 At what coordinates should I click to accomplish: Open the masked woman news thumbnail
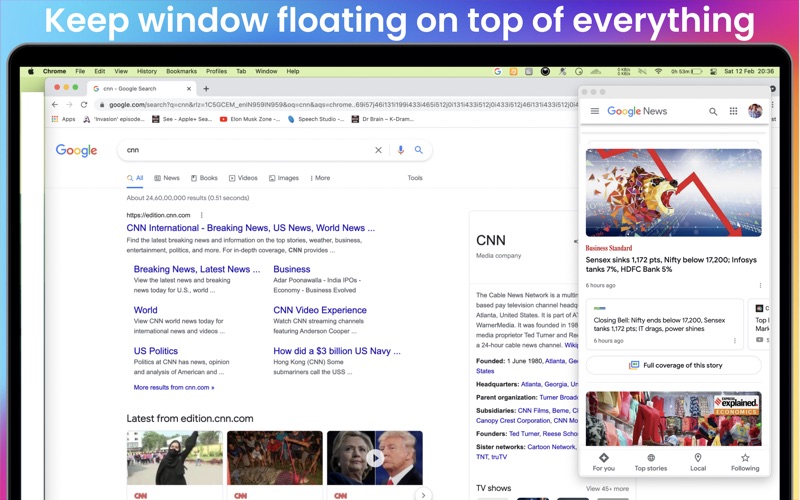tap(174, 458)
